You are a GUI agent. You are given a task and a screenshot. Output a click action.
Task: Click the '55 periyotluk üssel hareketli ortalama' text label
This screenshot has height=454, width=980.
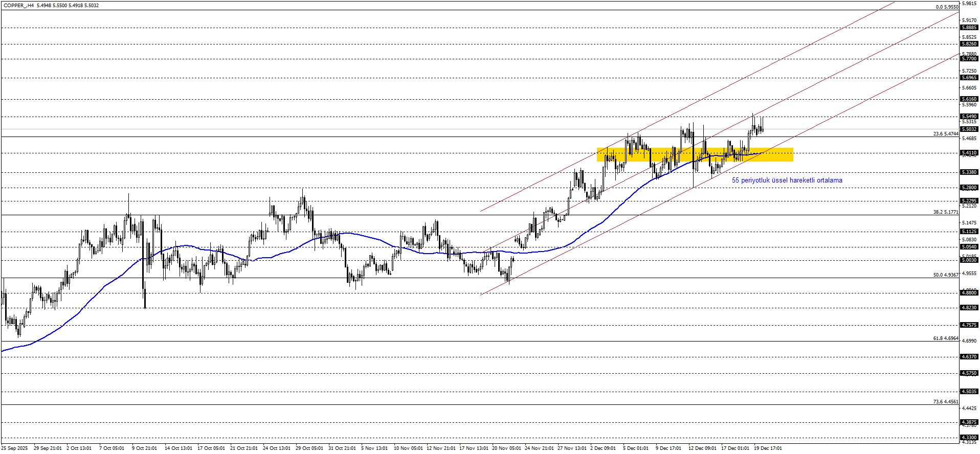pos(787,180)
